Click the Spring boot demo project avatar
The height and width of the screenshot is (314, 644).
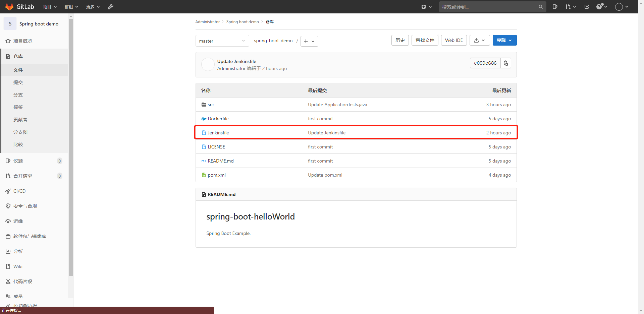pos(10,24)
